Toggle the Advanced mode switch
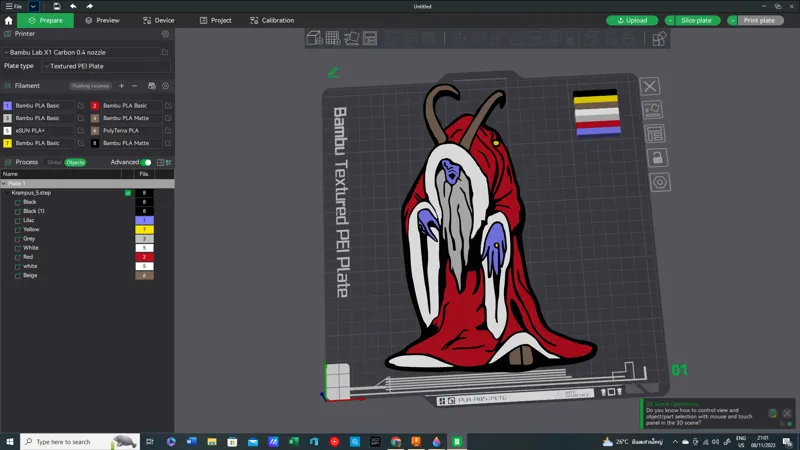 pos(146,162)
